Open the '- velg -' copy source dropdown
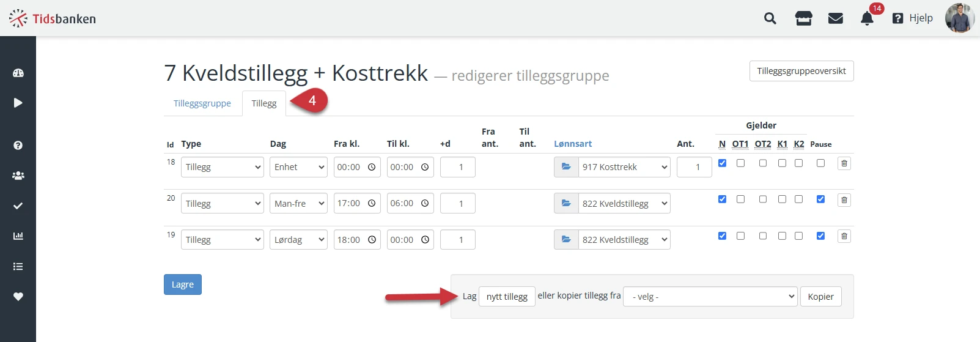The height and width of the screenshot is (342, 980). (x=710, y=297)
